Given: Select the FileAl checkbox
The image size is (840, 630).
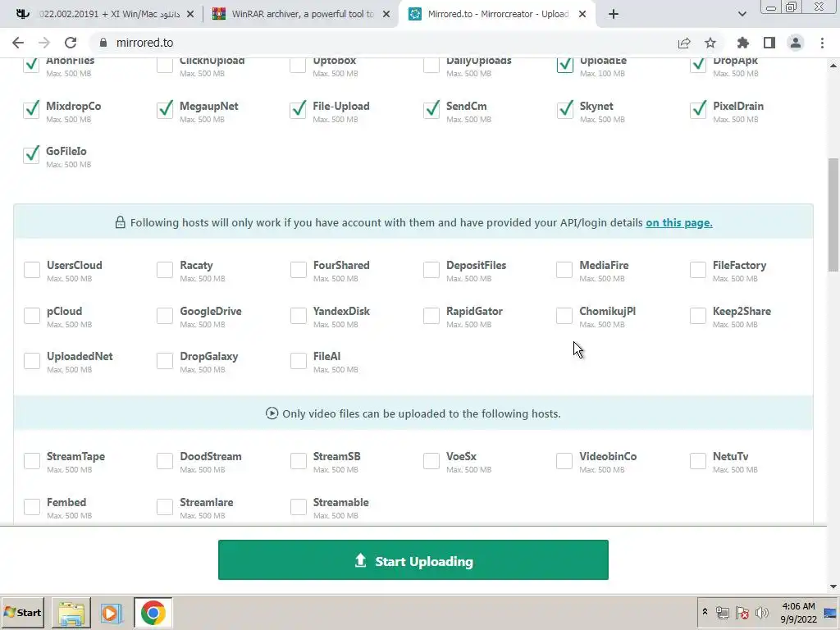Looking at the screenshot, I should (x=299, y=361).
